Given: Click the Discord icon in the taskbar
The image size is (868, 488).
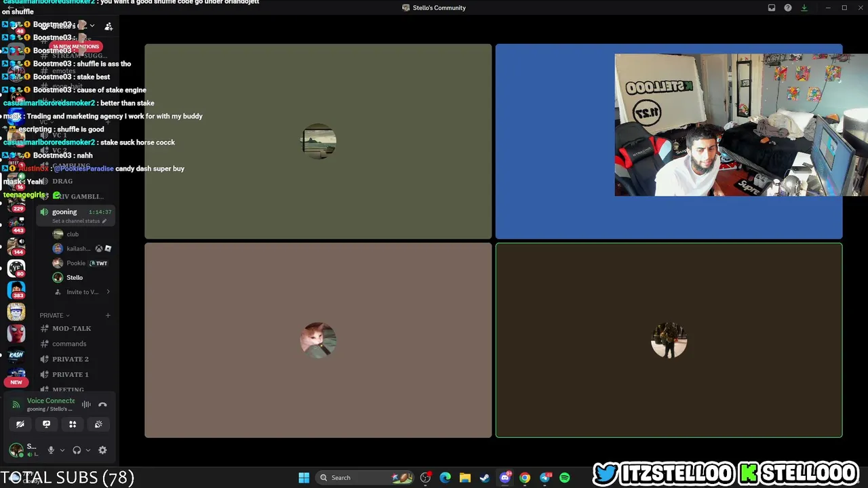Looking at the screenshot, I should pyautogui.click(x=505, y=478).
